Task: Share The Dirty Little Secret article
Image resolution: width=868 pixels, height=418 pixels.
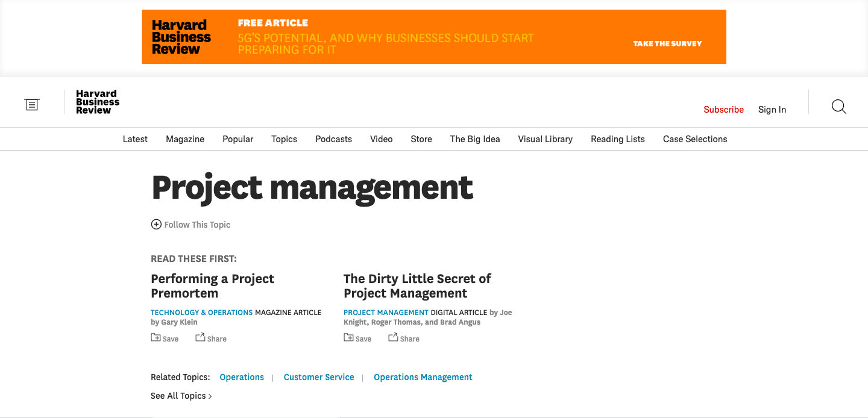Action: [x=393, y=338]
